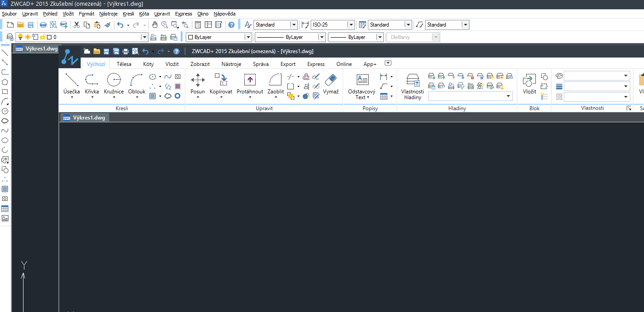The image size is (644, 312).
Task: Toggle layer 0 freeze sun icon
Action: tap(27, 37)
